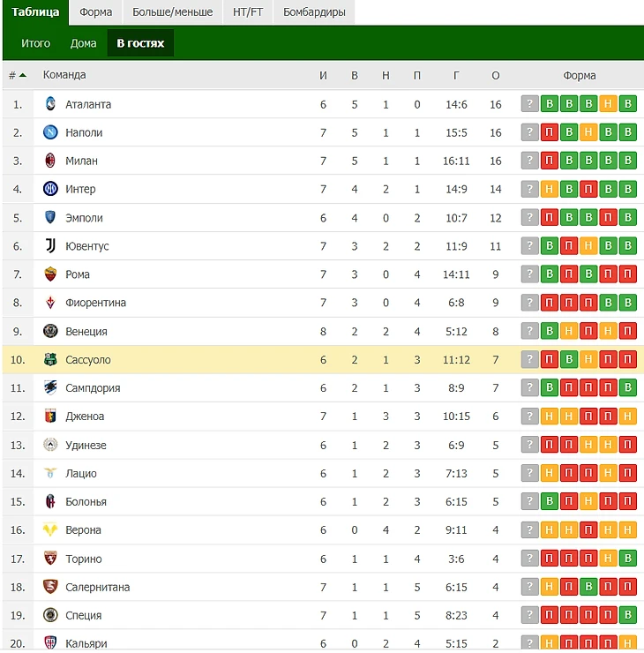Switch to the Форма tab

coord(95,12)
